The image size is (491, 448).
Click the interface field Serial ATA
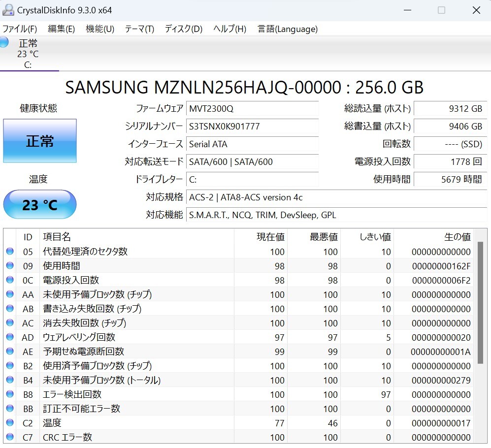point(252,144)
